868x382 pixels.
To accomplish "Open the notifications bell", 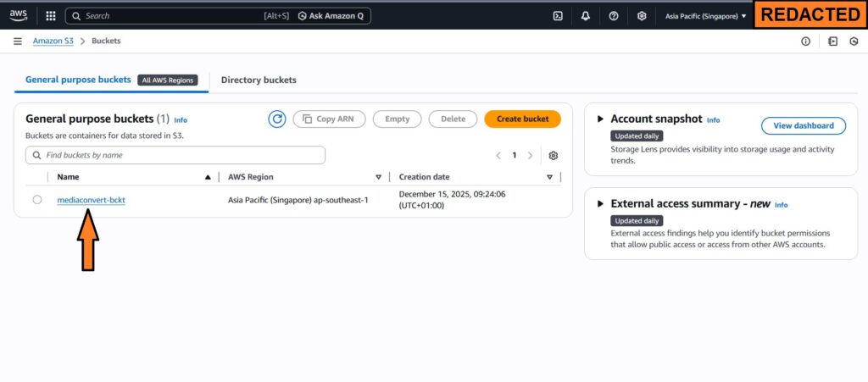I will (x=586, y=15).
